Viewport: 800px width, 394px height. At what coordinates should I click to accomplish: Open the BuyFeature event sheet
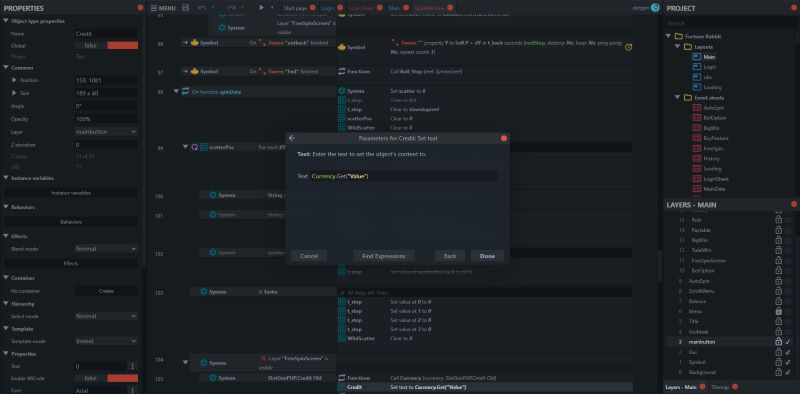716,138
